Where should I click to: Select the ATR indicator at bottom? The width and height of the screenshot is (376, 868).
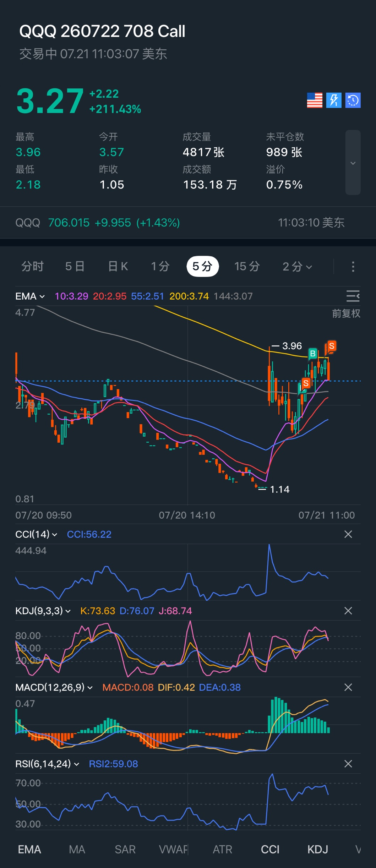[x=223, y=850]
